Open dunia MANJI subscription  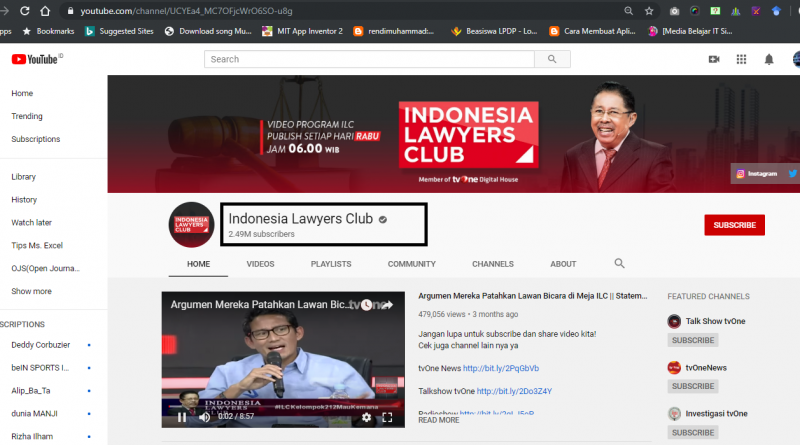click(34, 413)
